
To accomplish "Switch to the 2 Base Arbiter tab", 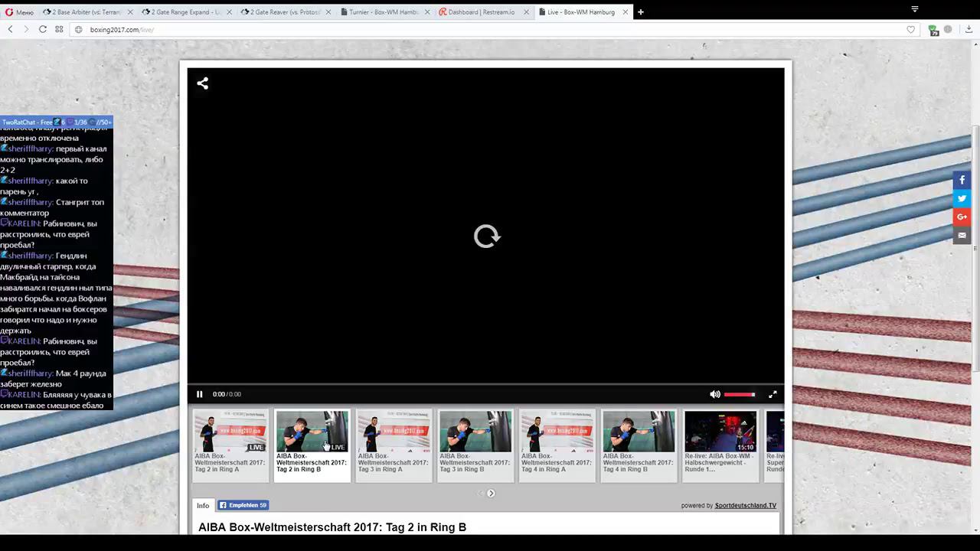I will point(87,12).
